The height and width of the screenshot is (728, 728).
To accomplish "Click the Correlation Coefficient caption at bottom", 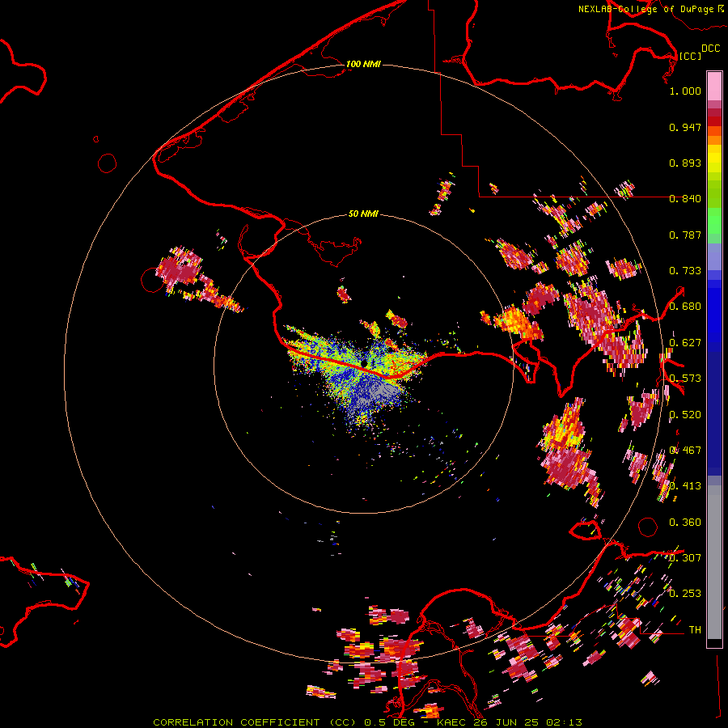I will click(367, 722).
